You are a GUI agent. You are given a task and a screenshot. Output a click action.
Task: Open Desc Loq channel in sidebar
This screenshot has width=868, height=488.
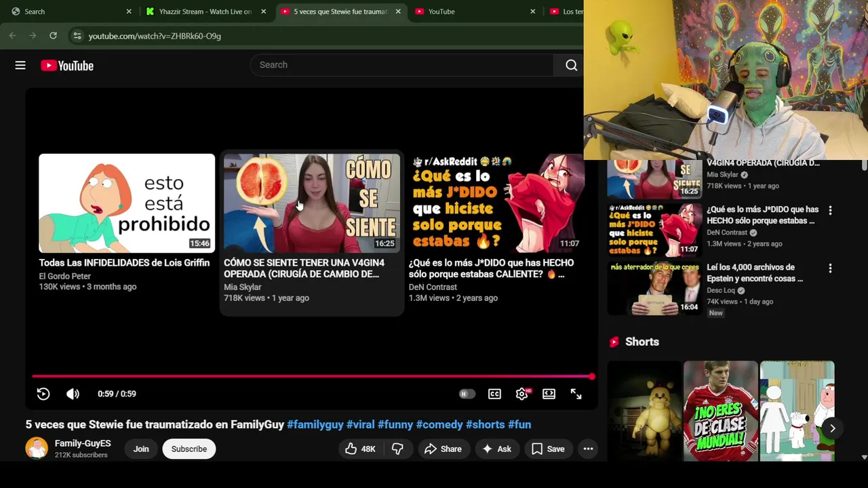(721, 290)
